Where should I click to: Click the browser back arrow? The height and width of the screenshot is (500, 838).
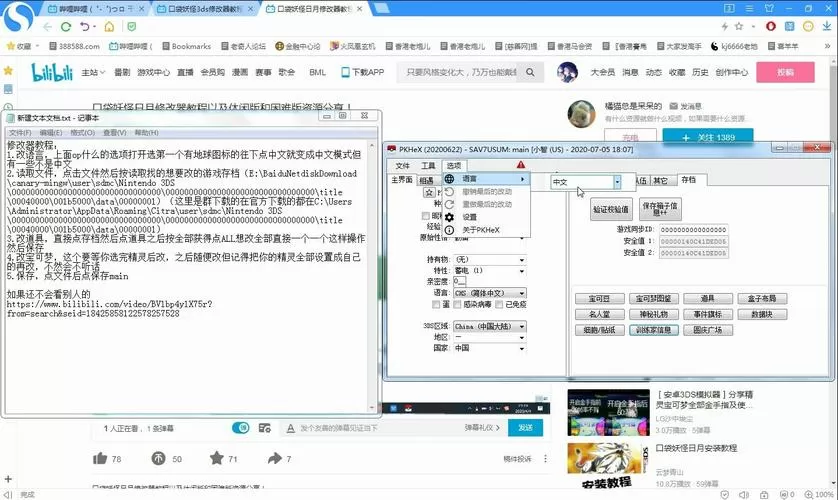point(48,27)
